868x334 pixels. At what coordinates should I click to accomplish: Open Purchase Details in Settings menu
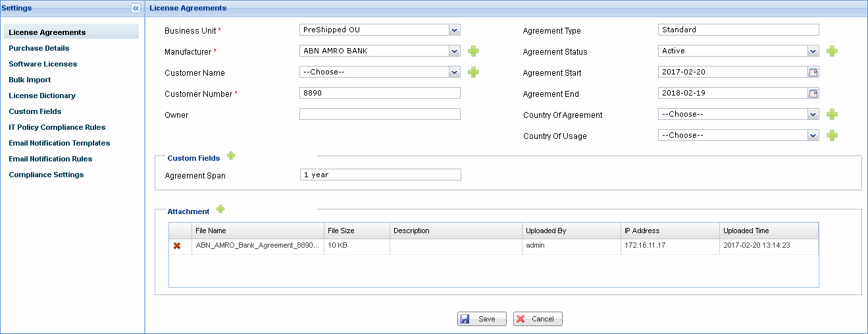coord(39,48)
